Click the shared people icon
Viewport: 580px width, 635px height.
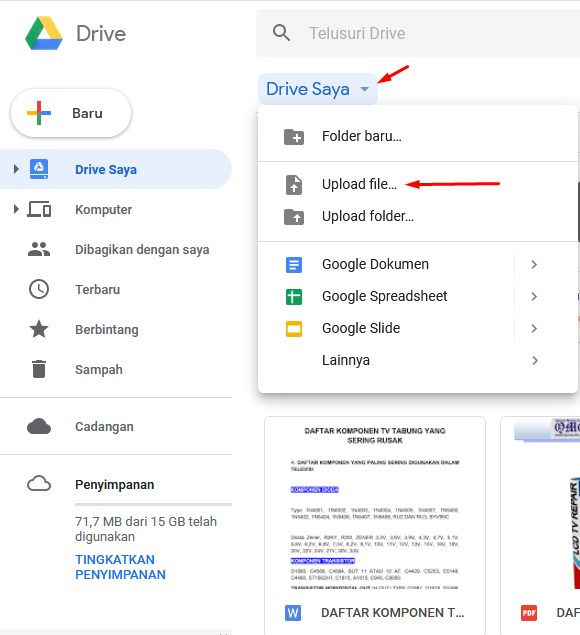pyautogui.click(x=39, y=249)
